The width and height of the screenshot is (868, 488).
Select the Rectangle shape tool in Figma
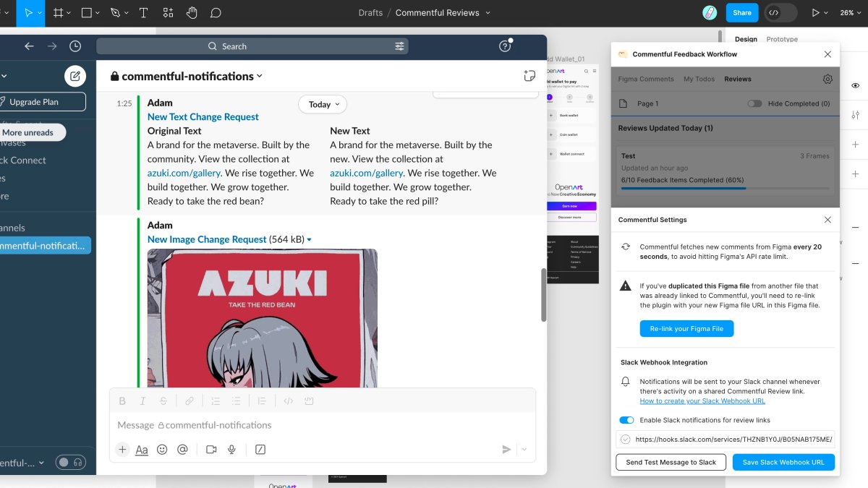click(x=87, y=13)
